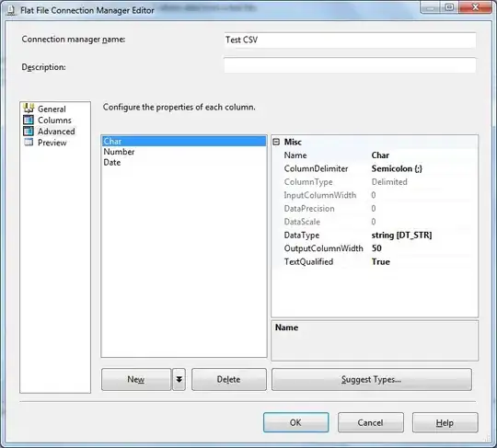The width and height of the screenshot is (497, 448).
Task: Open the General page
Action: pyautogui.click(x=52, y=109)
